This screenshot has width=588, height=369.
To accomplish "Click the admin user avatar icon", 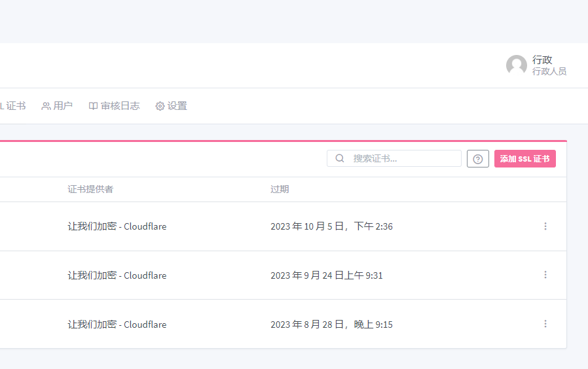I will 516,65.
